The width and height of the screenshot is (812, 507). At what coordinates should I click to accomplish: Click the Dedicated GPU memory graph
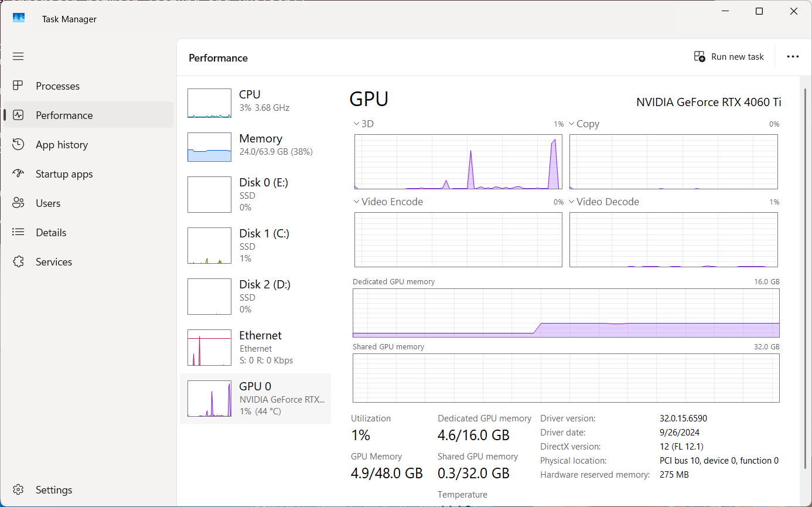tap(566, 313)
